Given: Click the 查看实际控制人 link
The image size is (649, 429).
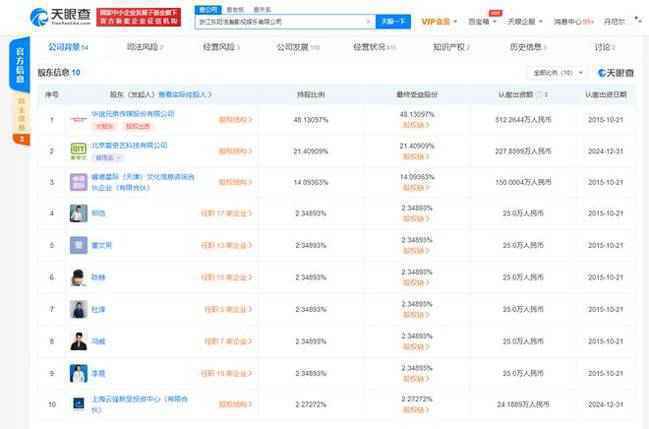Looking at the screenshot, I should (x=185, y=94).
